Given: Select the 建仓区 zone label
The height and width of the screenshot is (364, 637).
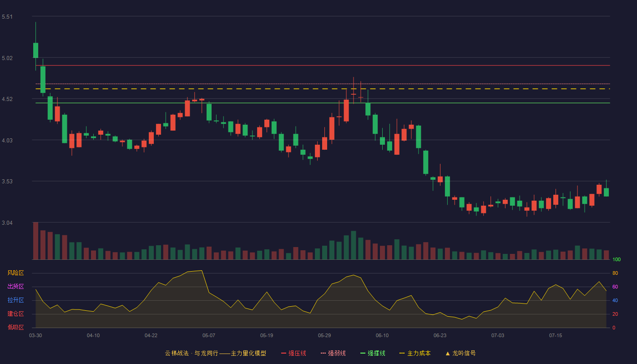Looking at the screenshot, I should 15,314.
